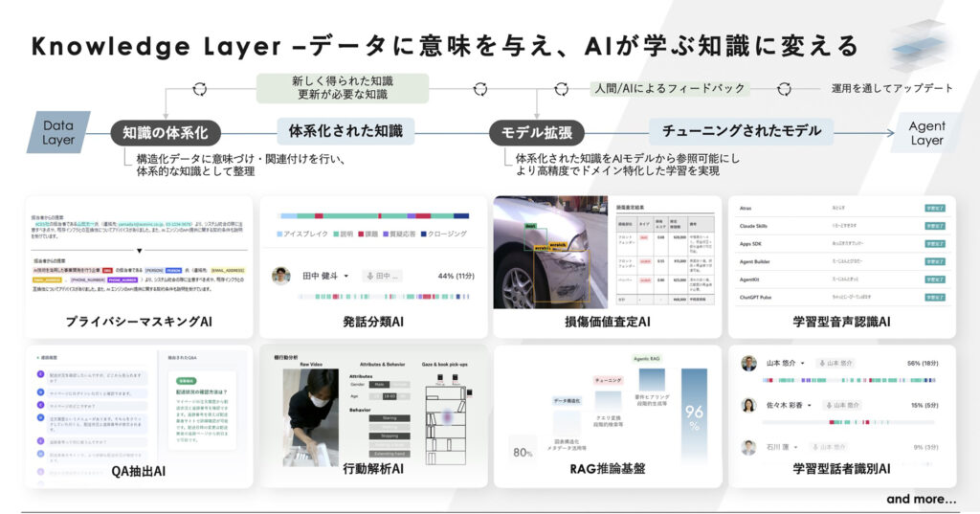
Task: Toggle the 学習完了 badge for Atlas row
Action: click(934, 207)
